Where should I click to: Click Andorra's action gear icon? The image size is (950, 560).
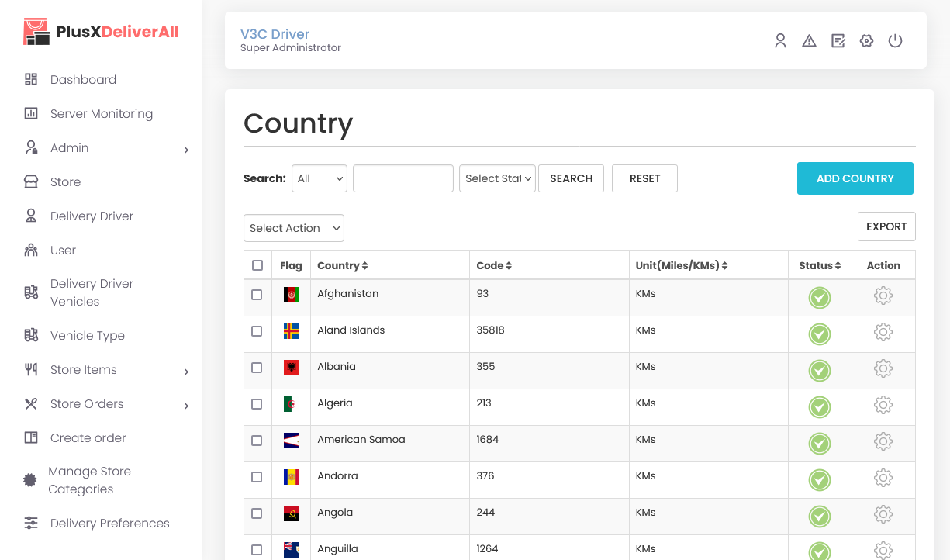coord(883,478)
